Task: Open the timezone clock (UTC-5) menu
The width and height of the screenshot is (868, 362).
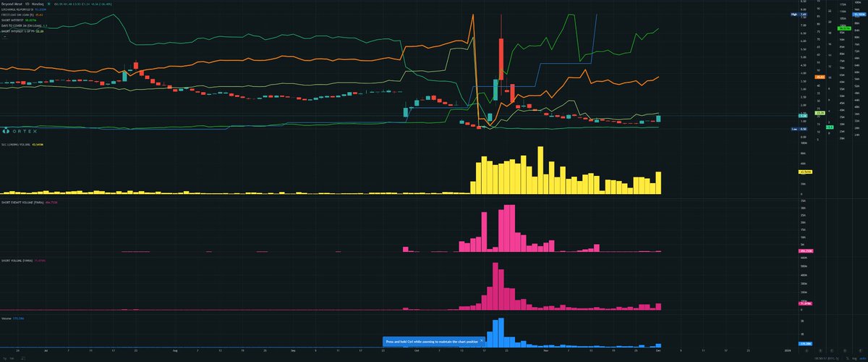Action: [x=827, y=358]
